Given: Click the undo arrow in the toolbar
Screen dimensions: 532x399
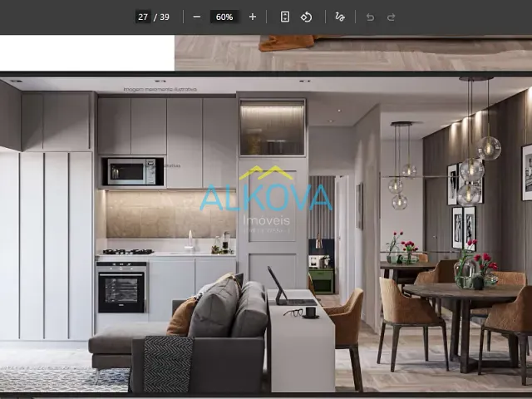Looking at the screenshot, I should (370, 17).
